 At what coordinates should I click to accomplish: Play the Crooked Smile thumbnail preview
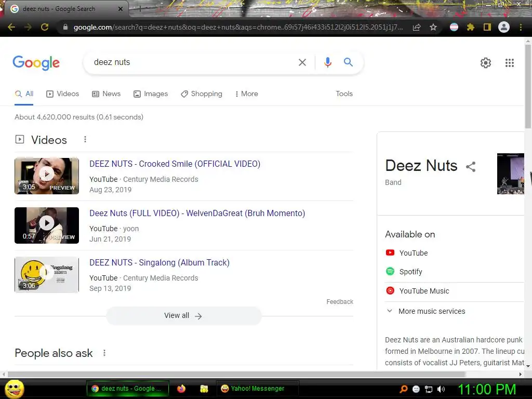(47, 176)
